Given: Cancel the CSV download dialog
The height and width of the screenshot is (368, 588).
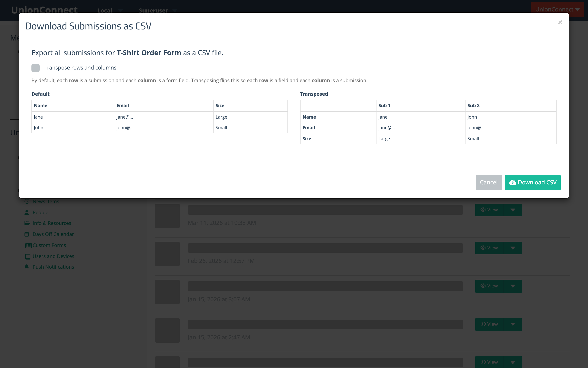Looking at the screenshot, I should pos(488,183).
